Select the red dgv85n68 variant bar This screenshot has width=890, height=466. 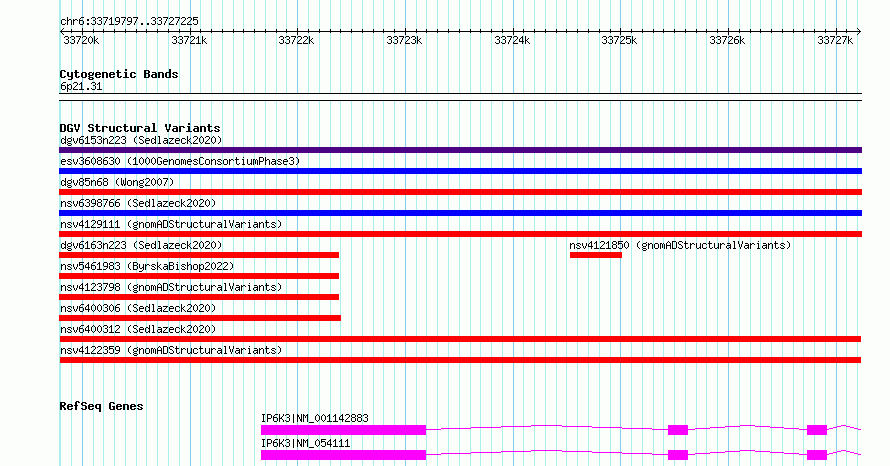point(460,192)
